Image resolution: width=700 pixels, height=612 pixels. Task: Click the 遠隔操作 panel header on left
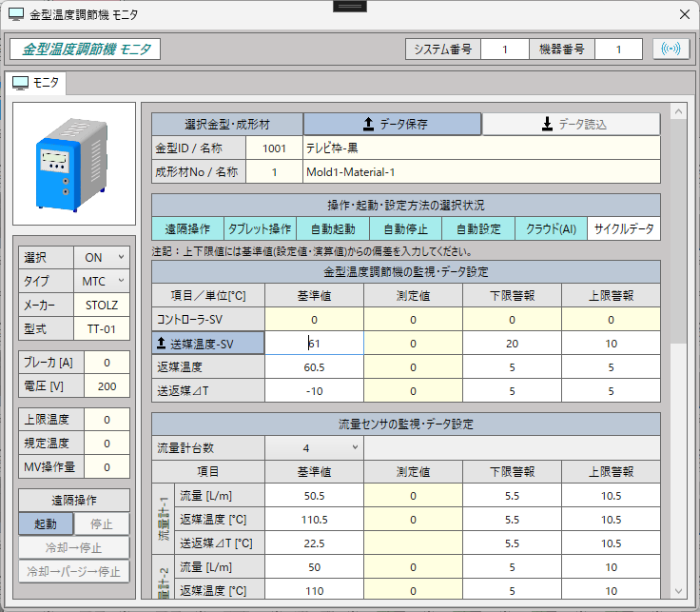click(73, 501)
